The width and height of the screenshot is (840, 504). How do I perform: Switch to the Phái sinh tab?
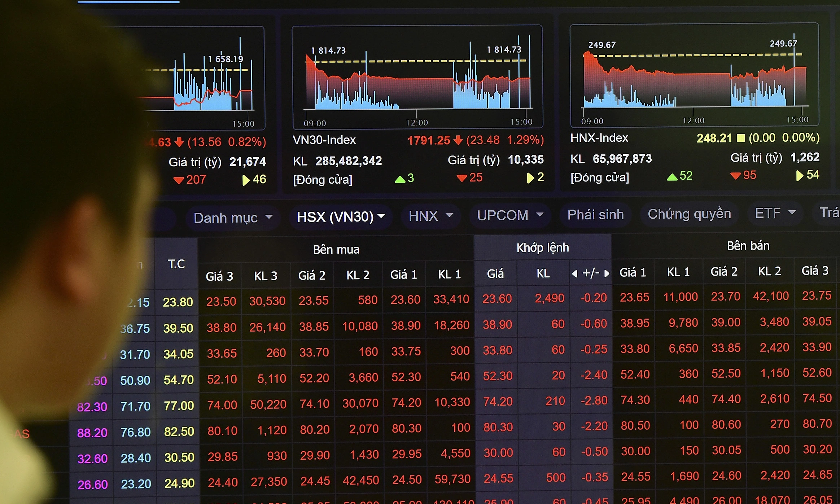(x=595, y=214)
